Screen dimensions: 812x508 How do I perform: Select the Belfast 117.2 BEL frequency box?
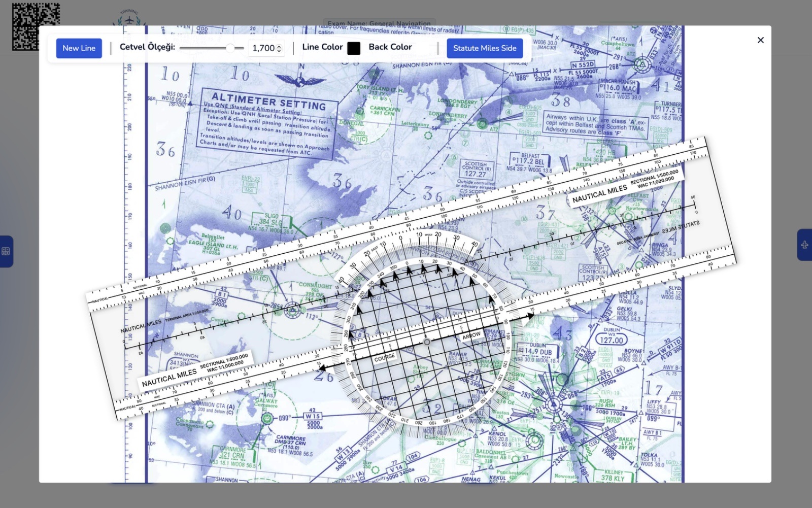click(x=532, y=162)
